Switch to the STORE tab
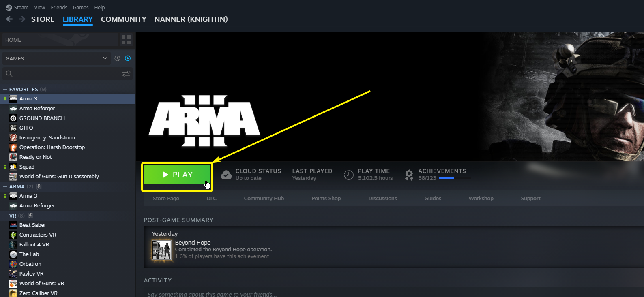 (x=43, y=19)
